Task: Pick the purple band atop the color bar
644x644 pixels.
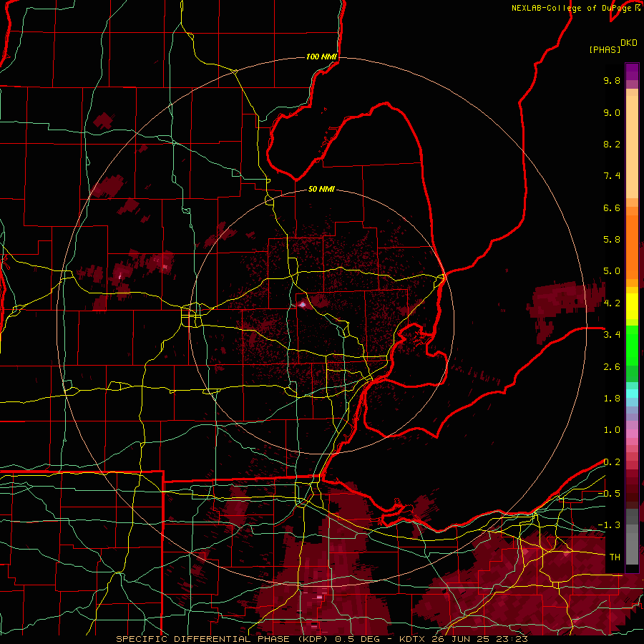Action: (x=632, y=72)
